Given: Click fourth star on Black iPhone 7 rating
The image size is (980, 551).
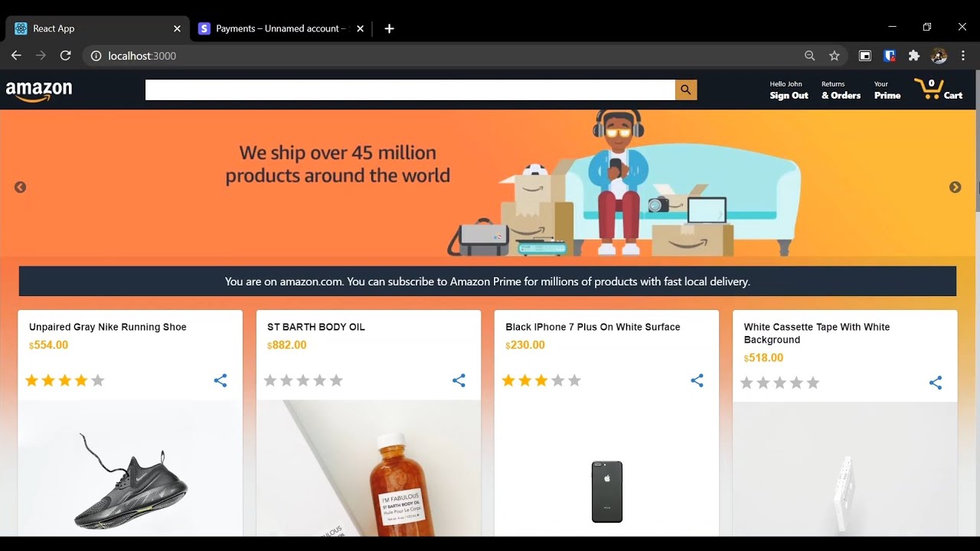Looking at the screenshot, I should click(558, 380).
